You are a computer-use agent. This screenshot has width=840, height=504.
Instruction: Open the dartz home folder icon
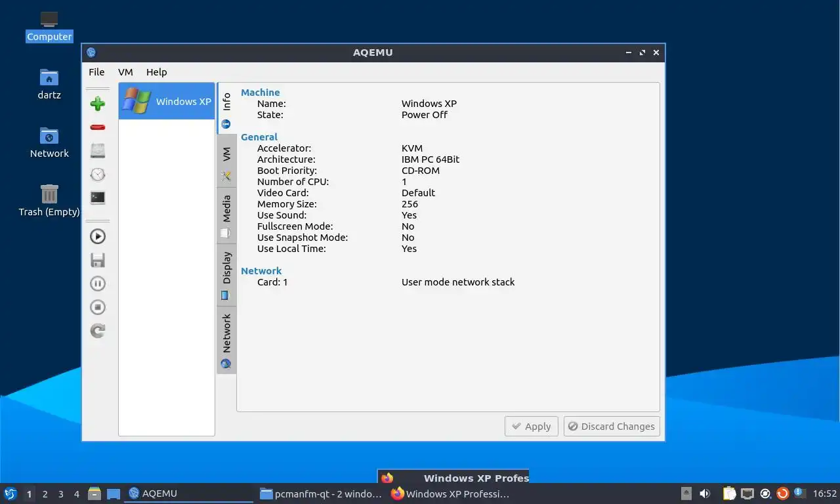pyautogui.click(x=49, y=84)
